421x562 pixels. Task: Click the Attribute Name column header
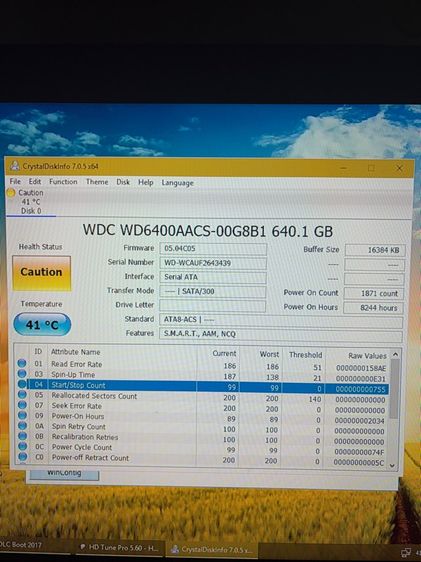[122, 352]
